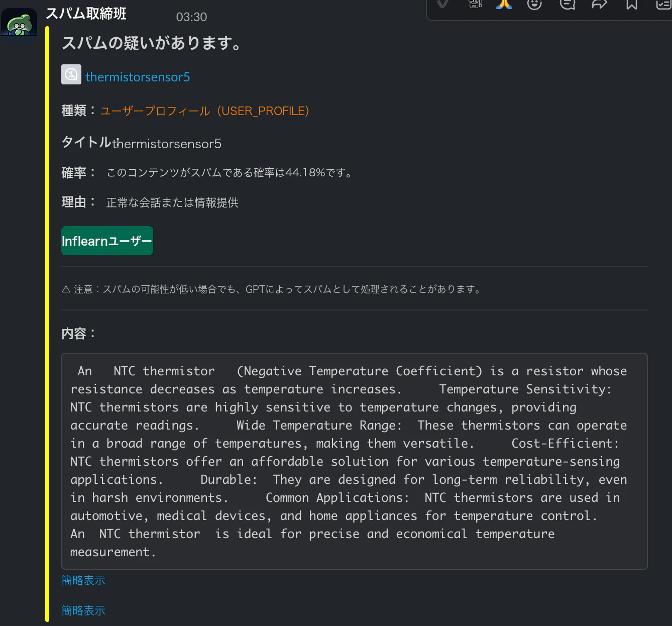Reply in thread via speech bubble icon
The height and width of the screenshot is (626, 672).
(568, 4)
